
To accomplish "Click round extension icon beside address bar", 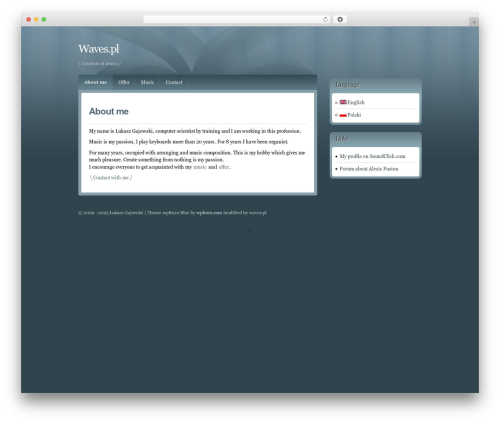I will point(340,19).
